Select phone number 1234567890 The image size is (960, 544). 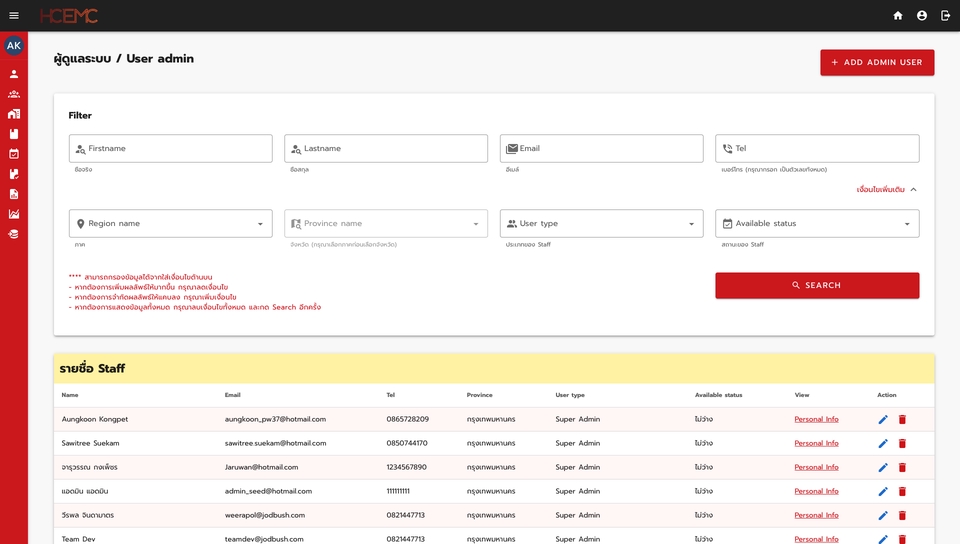coord(407,467)
